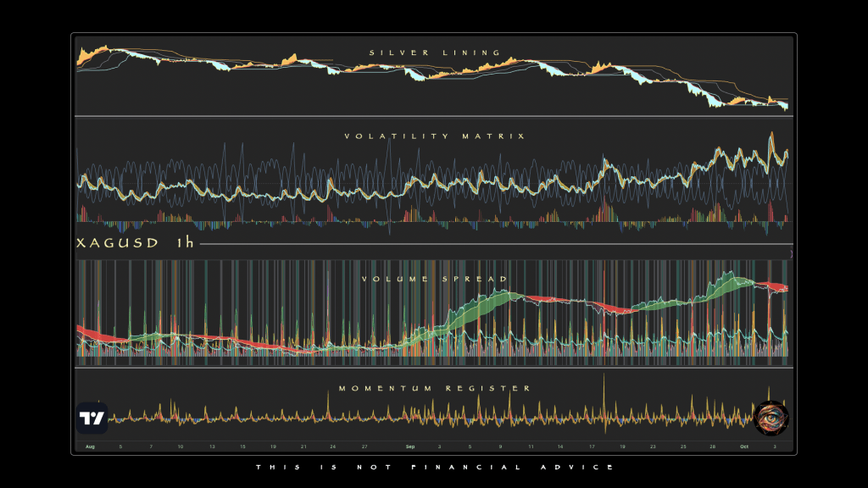The height and width of the screenshot is (488, 868).
Task: Select date label 14 on the time axis
Action: point(561,446)
